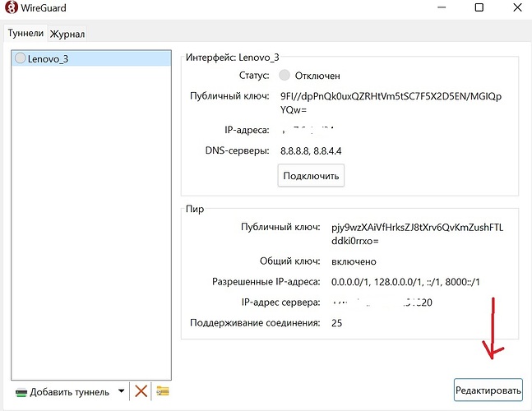This screenshot has height=411, width=532.
Task: Click the keepalive value 25
Action: pos(336,323)
